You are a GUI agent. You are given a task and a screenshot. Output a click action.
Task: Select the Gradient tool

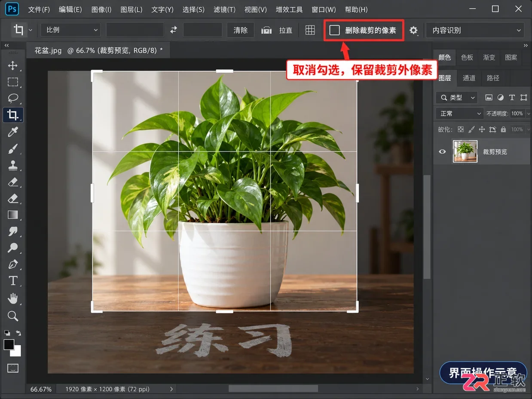(x=12, y=215)
